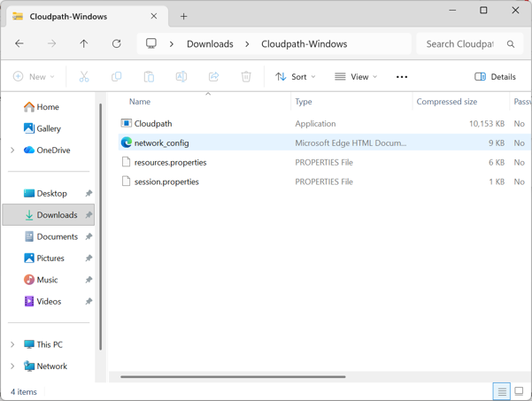Click the Forward navigation arrow

(x=51, y=43)
